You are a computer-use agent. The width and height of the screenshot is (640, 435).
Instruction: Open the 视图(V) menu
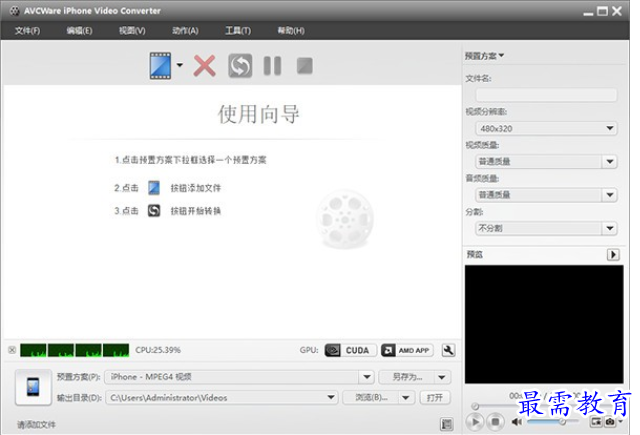click(132, 31)
